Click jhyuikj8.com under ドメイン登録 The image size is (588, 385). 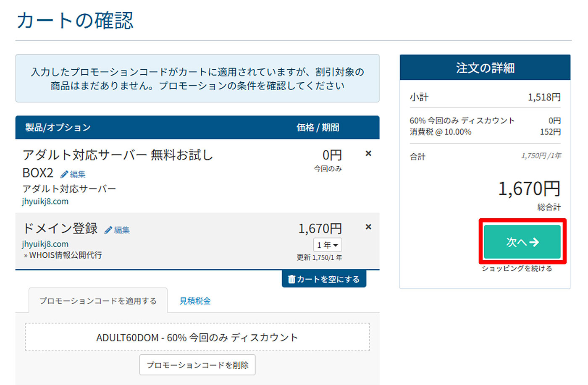pyautogui.click(x=45, y=244)
